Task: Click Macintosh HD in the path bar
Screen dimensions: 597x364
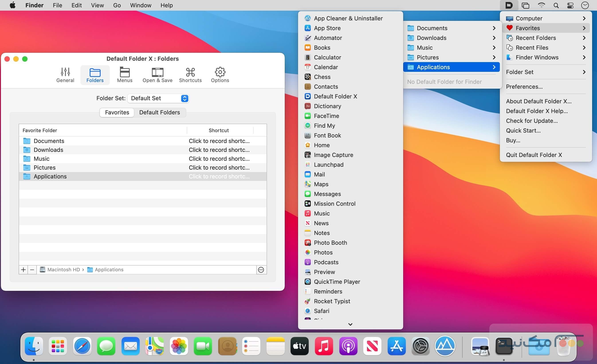Action: [x=63, y=270]
